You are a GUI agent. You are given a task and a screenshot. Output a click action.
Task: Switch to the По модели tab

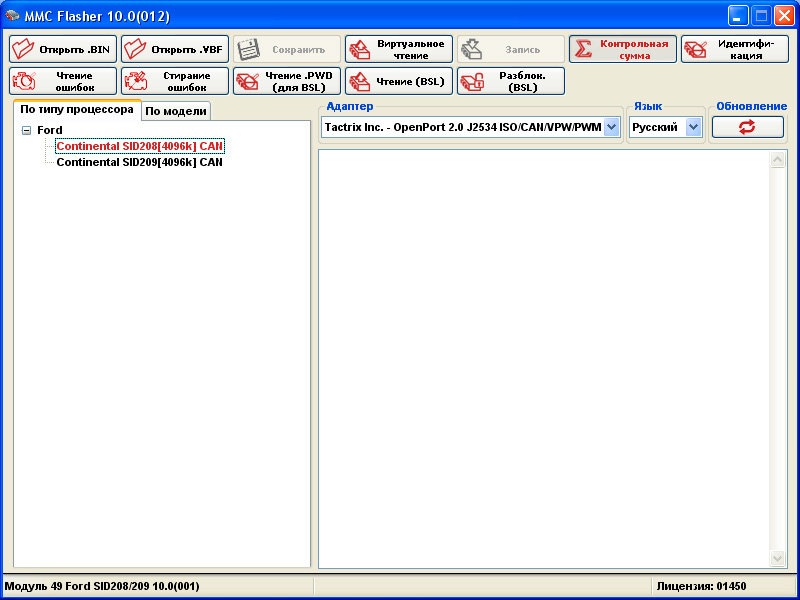176,111
